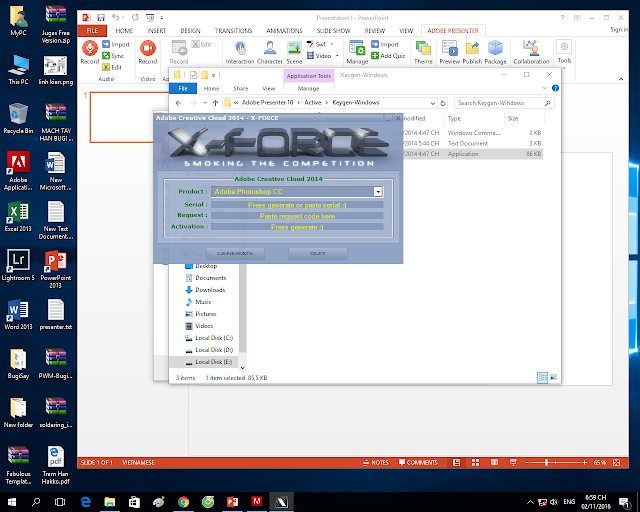The width and height of the screenshot is (640, 512).
Task: Open Lightroom 5 desktop shortcut
Action: click(18, 265)
